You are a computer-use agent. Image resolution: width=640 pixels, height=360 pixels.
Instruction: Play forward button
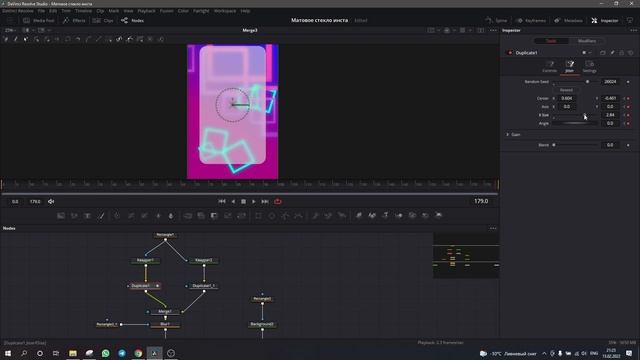[x=254, y=201]
